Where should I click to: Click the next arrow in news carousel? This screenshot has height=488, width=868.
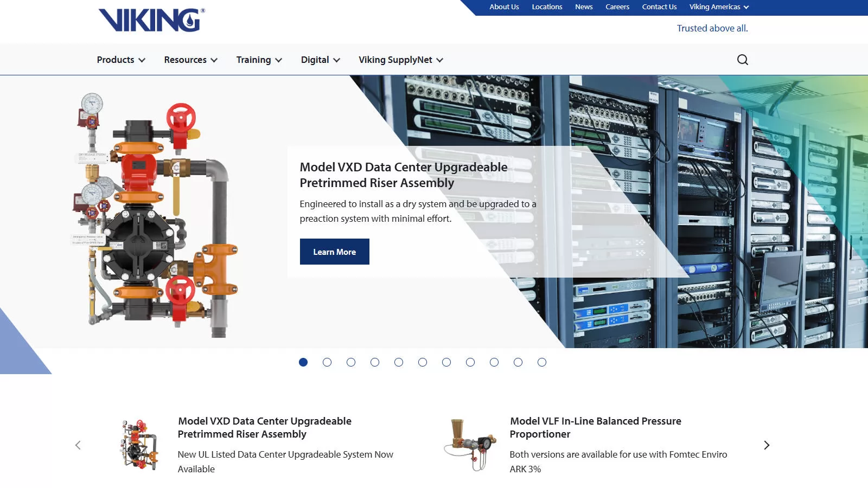click(x=766, y=445)
